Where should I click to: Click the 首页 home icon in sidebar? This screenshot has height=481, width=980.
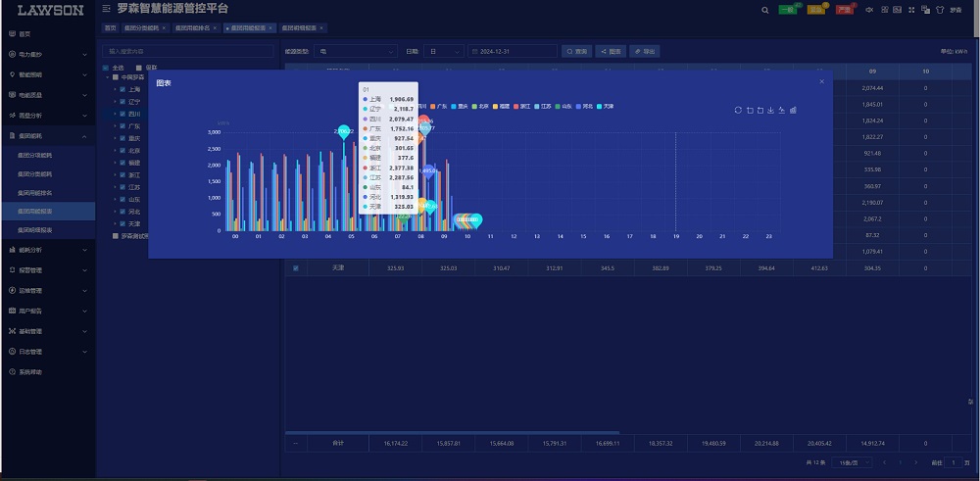(12, 33)
